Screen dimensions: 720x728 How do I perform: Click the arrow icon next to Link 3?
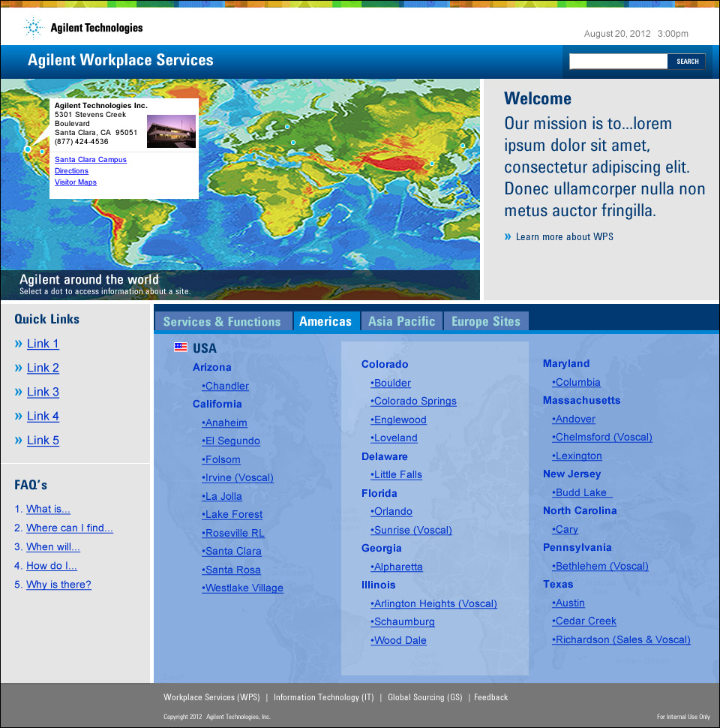(19, 392)
